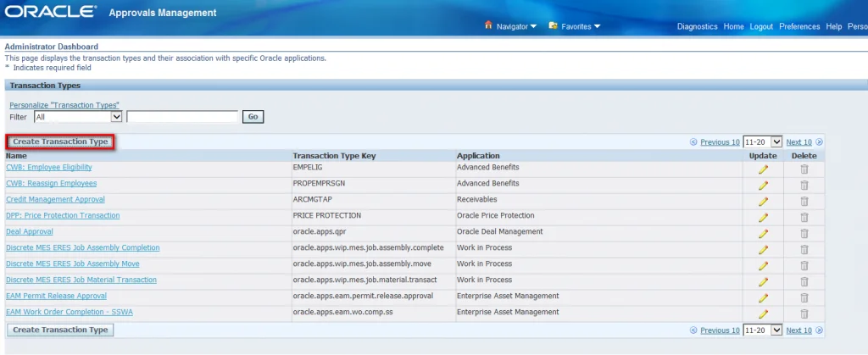Delete CWB: Employee Eligibility via trash icon
Image resolution: width=868 pixels, height=355 pixels.
(x=804, y=169)
